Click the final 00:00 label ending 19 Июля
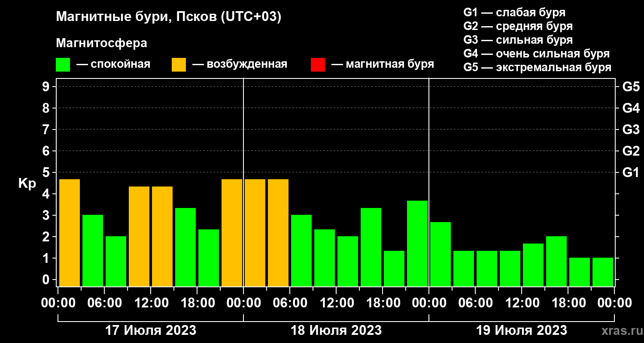The height and width of the screenshot is (343, 644). [x=614, y=303]
